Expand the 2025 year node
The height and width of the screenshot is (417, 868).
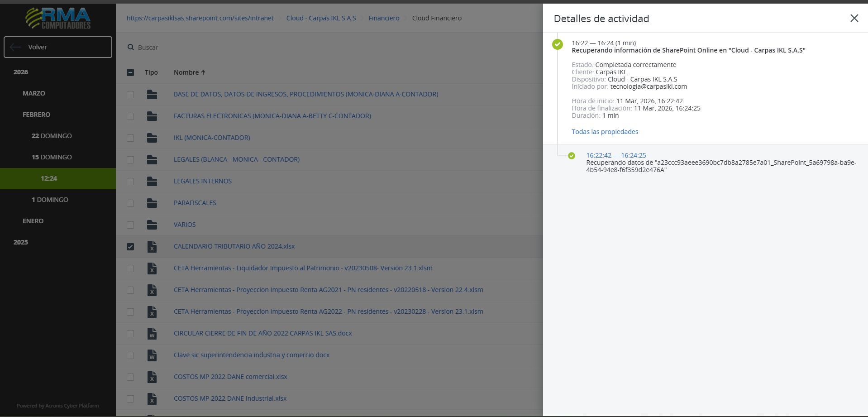(21, 242)
